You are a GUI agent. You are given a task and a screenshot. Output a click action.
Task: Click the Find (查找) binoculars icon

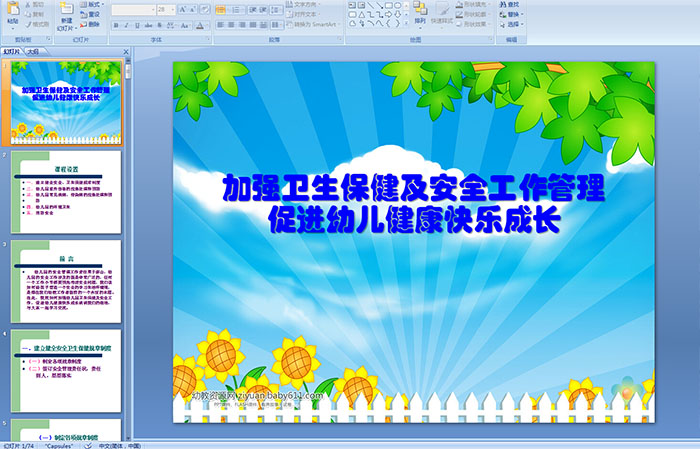pyautogui.click(x=503, y=4)
